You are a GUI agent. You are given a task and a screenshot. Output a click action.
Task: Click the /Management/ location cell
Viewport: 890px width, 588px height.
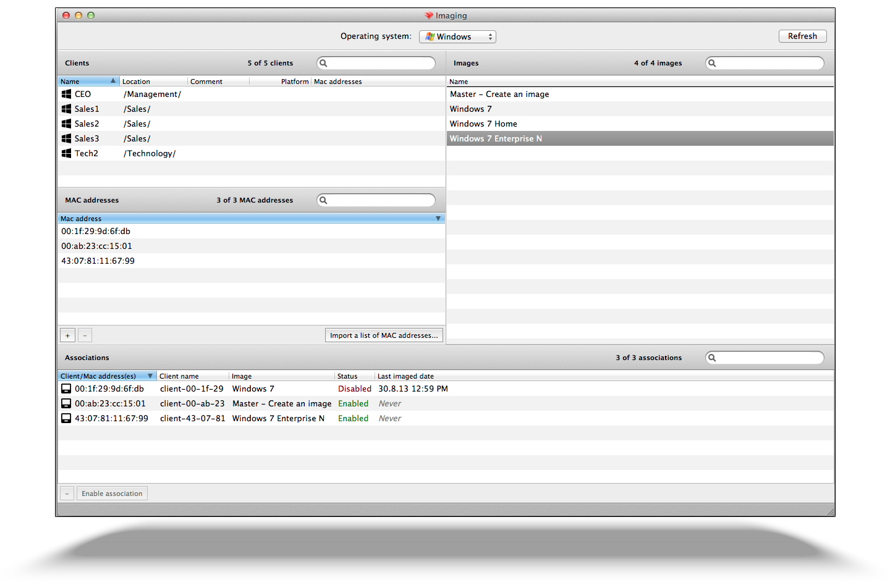tap(152, 94)
